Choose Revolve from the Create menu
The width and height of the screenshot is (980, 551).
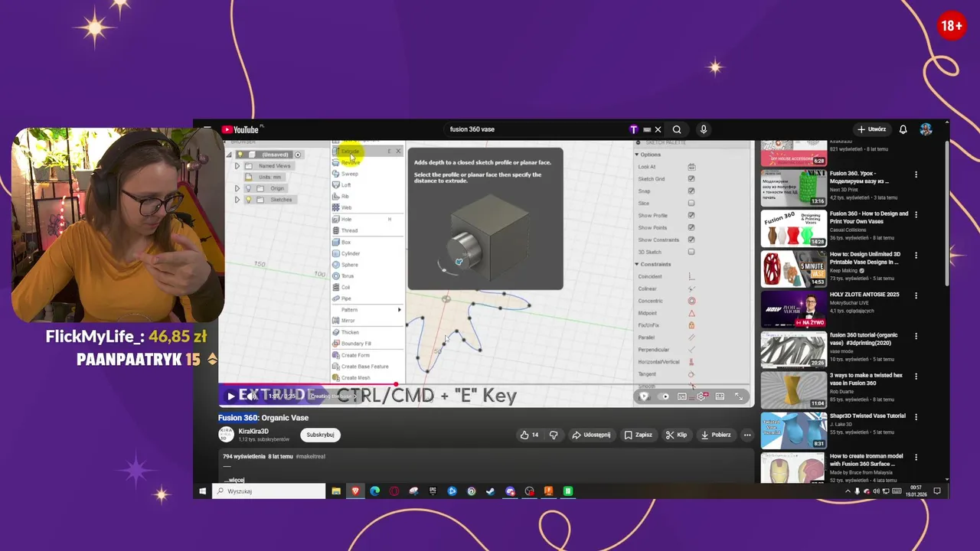(x=366, y=162)
